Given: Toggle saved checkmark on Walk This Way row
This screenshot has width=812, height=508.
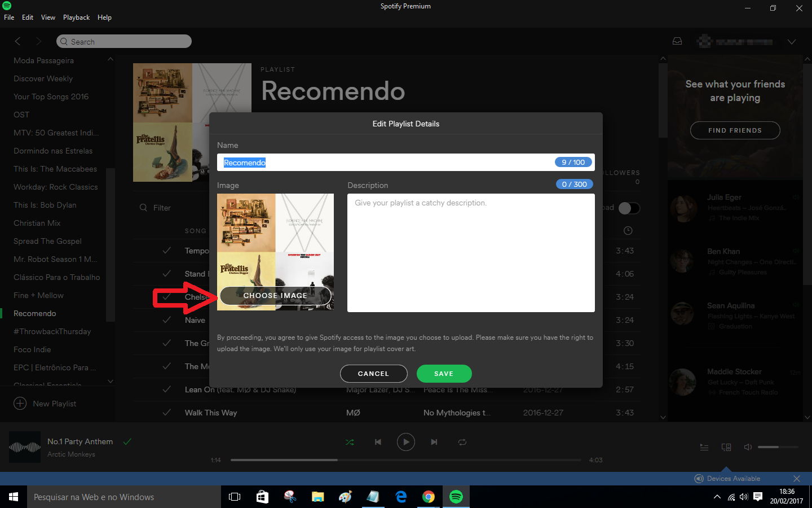Looking at the screenshot, I should [x=167, y=413].
